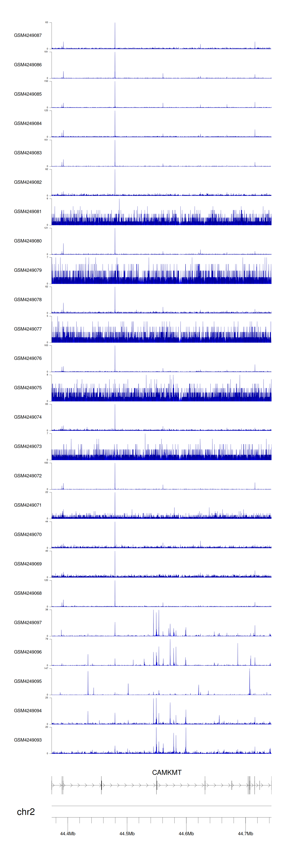286x868 pixels.
Task: Select the GSM4249095 track name
Action: 28,681
